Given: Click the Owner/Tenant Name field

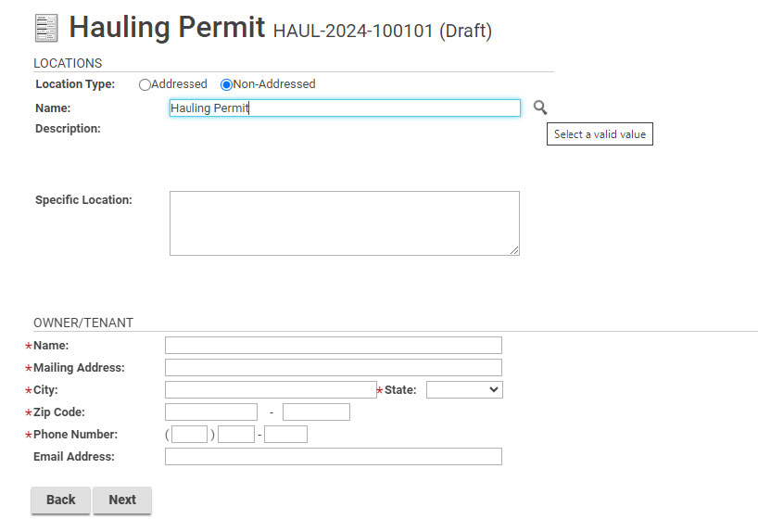Looking at the screenshot, I should 334,346.
